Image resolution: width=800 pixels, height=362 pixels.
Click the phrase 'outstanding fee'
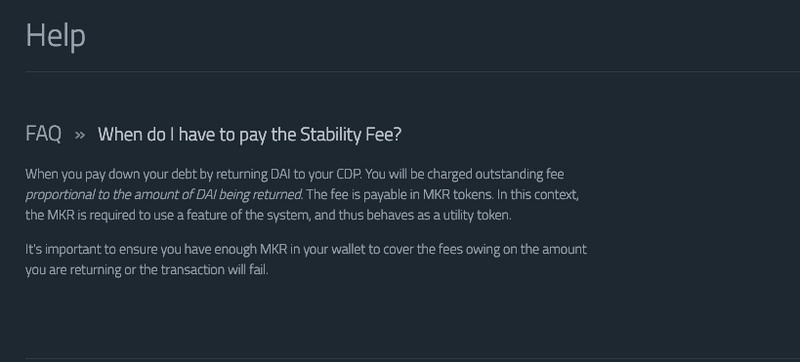click(x=519, y=174)
